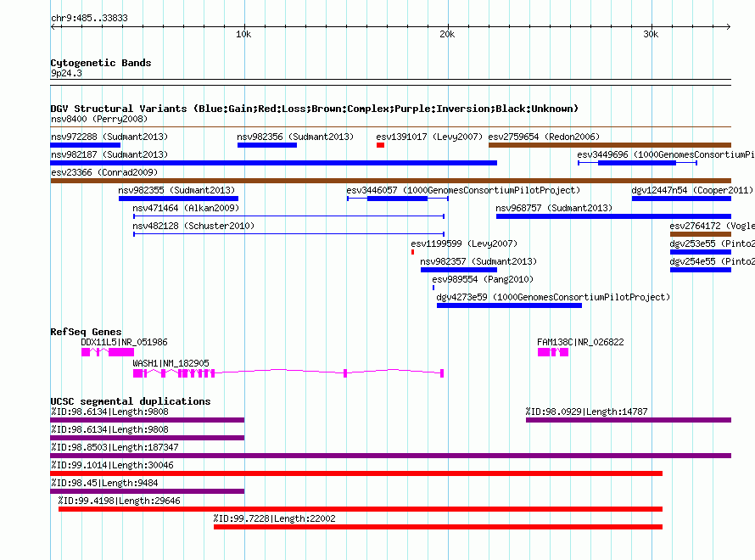Select the %ID:99.1014|Length:30046 duplication label

(x=112, y=465)
